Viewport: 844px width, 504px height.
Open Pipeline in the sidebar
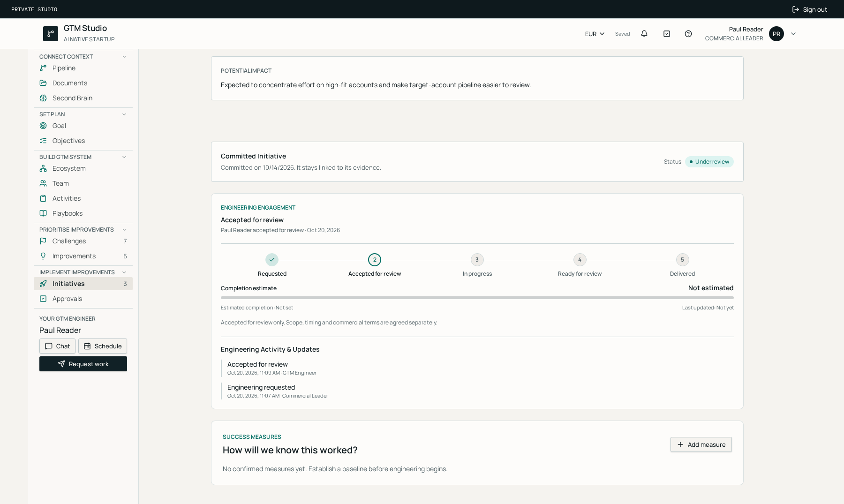coord(83,68)
